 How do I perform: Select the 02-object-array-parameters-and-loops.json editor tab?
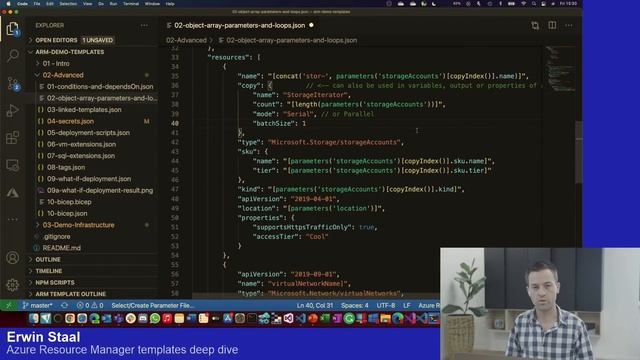pyautogui.click(x=240, y=25)
